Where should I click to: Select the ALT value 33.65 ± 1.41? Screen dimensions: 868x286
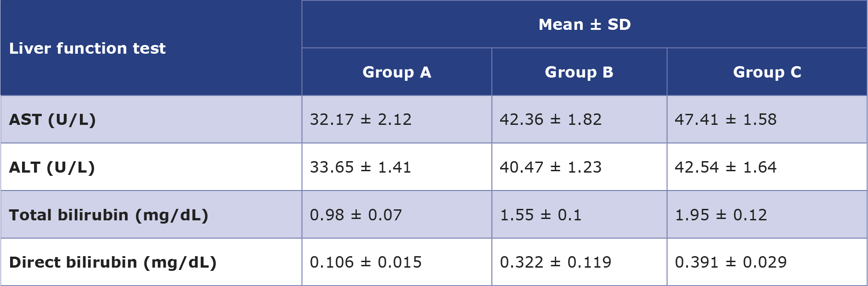click(x=361, y=167)
